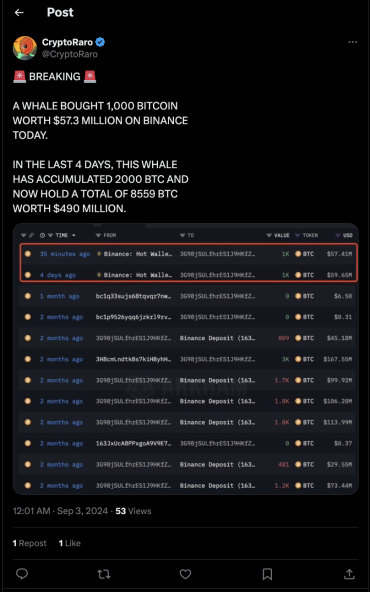Bookmark this post
370x592 pixels.
[x=267, y=574]
